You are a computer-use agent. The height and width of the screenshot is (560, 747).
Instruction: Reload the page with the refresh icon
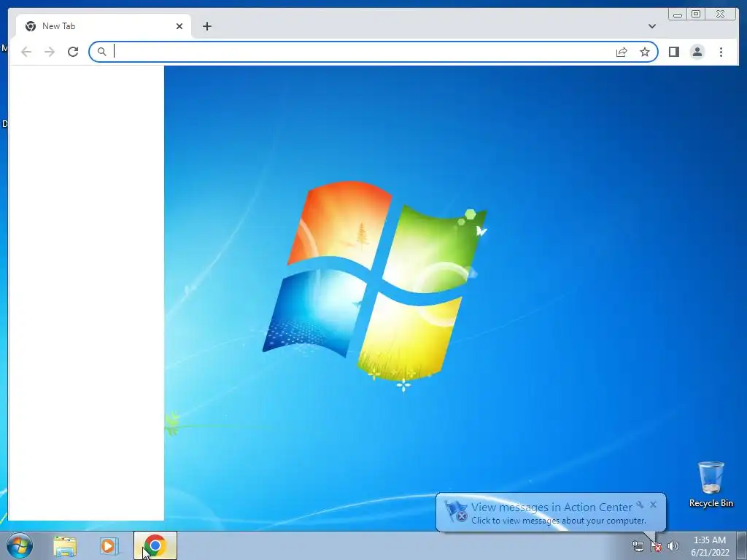coord(73,52)
